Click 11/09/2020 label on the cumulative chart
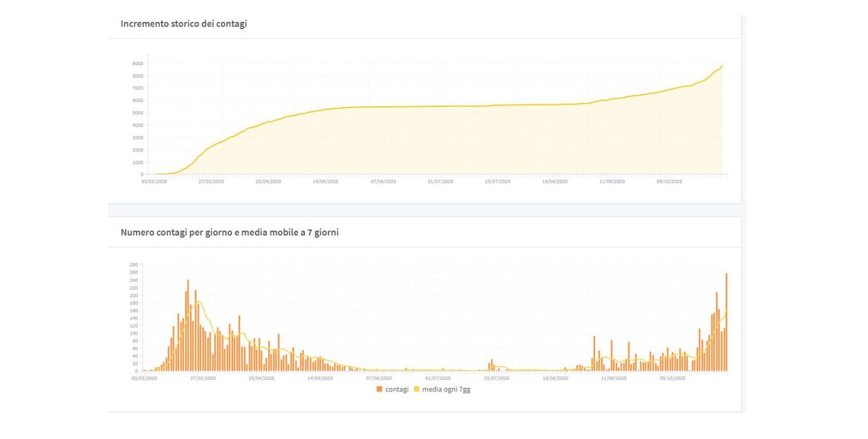Screen dimensions: 868x439 click(x=612, y=182)
